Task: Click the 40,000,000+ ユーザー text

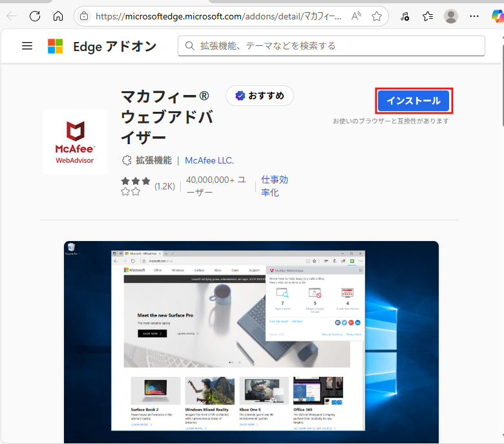Action: (216, 186)
